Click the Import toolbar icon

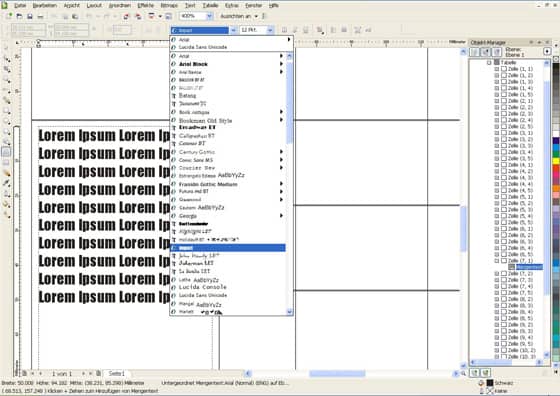[126, 16]
